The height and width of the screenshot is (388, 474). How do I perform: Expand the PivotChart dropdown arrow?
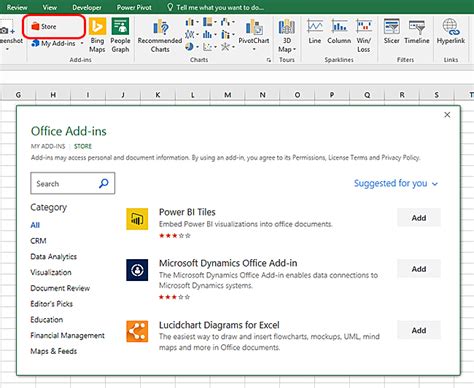pos(254,49)
